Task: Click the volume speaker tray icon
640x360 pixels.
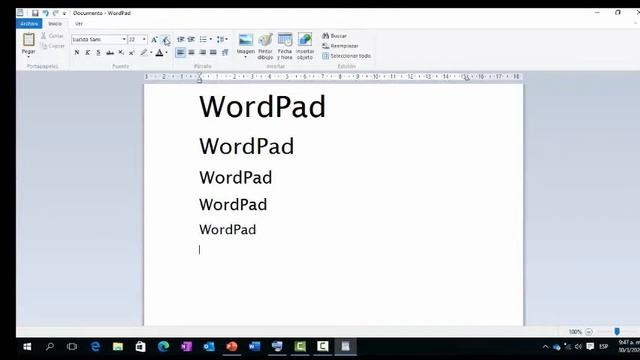Action: pos(578,347)
